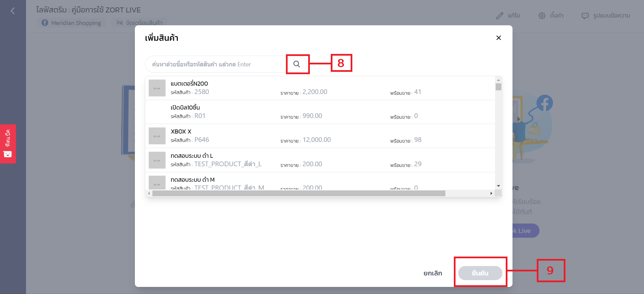Click product code P646

[202, 140]
